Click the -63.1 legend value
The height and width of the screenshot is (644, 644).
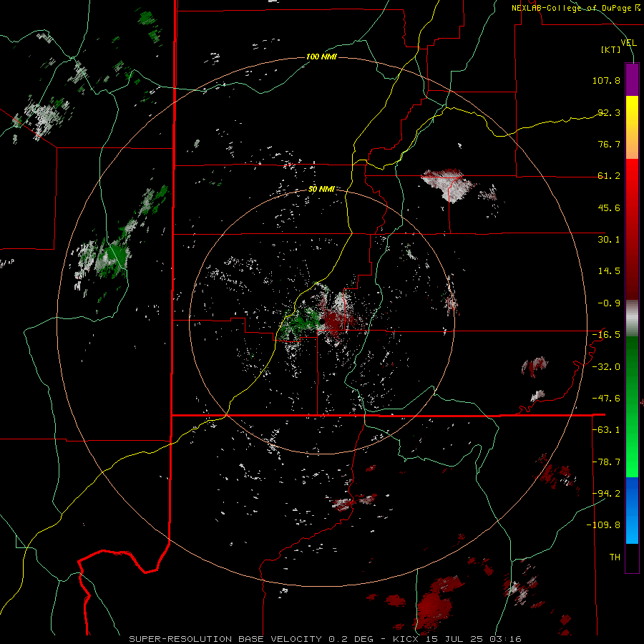click(606, 430)
